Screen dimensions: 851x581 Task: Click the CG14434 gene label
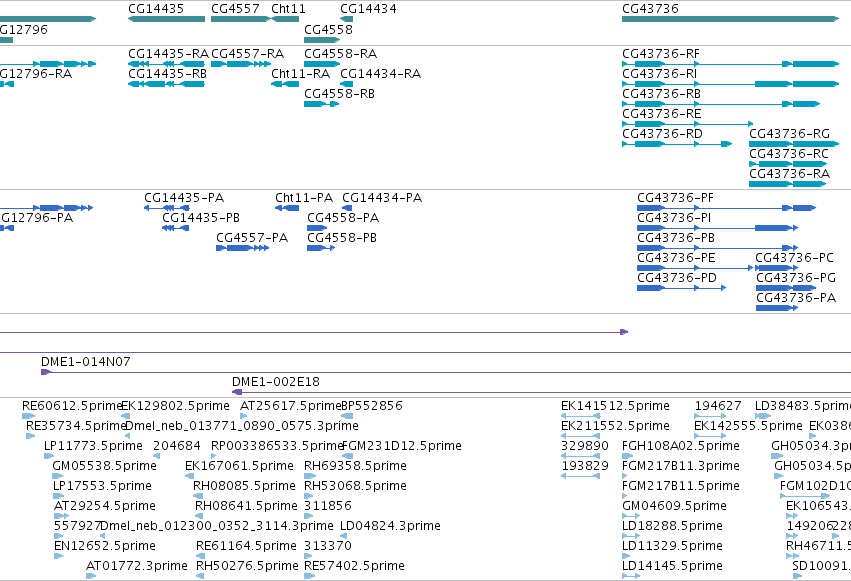click(x=369, y=9)
